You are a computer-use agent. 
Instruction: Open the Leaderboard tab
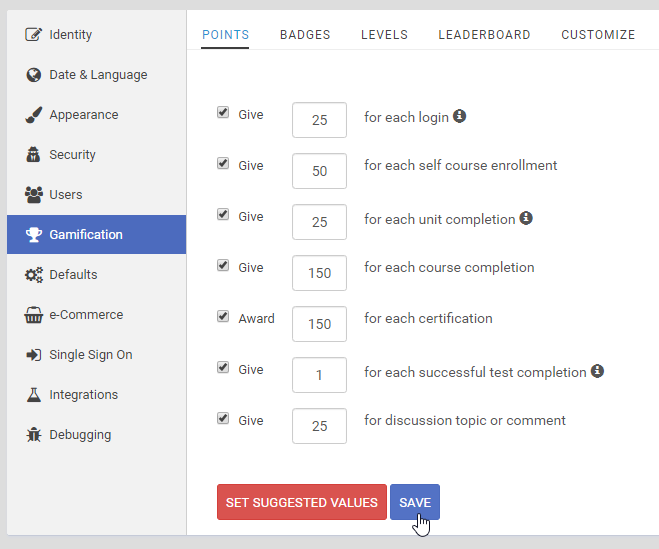tap(484, 35)
